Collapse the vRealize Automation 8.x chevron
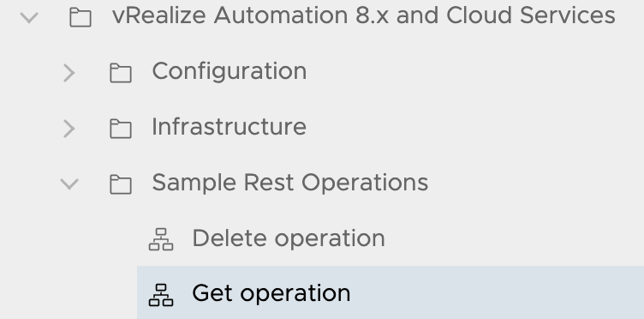Screen dimensions: 644x319 tap(29, 17)
